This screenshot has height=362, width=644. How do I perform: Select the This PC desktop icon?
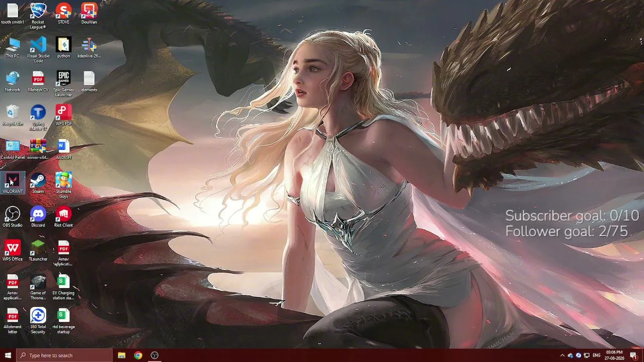pyautogui.click(x=13, y=48)
